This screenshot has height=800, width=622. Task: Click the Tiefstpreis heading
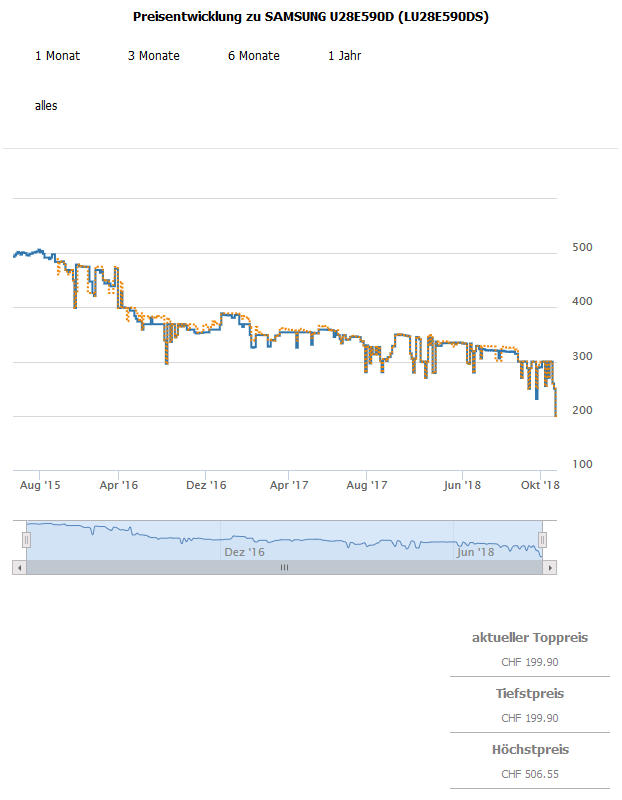(x=530, y=694)
